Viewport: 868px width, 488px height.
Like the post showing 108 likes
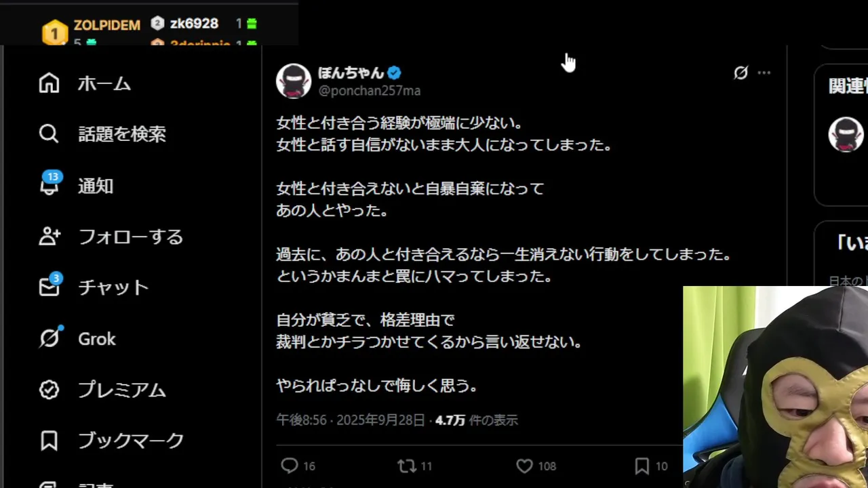pyautogui.click(x=524, y=466)
